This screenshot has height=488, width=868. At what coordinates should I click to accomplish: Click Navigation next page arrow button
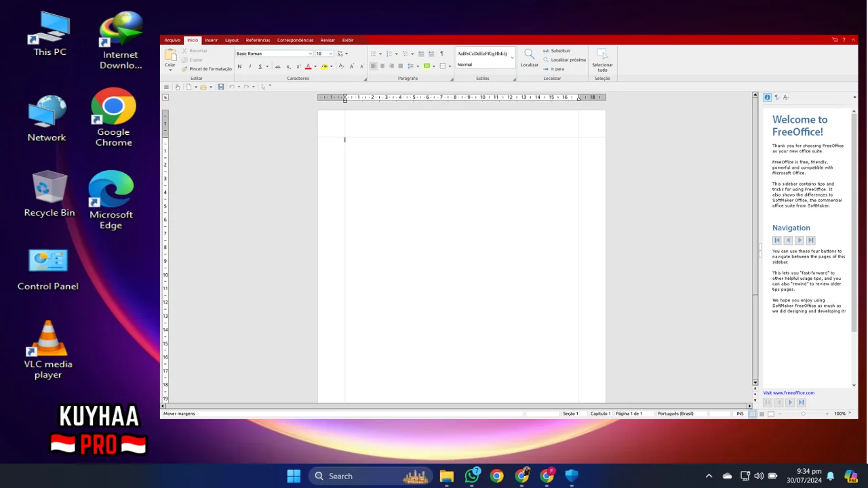[800, 240]
